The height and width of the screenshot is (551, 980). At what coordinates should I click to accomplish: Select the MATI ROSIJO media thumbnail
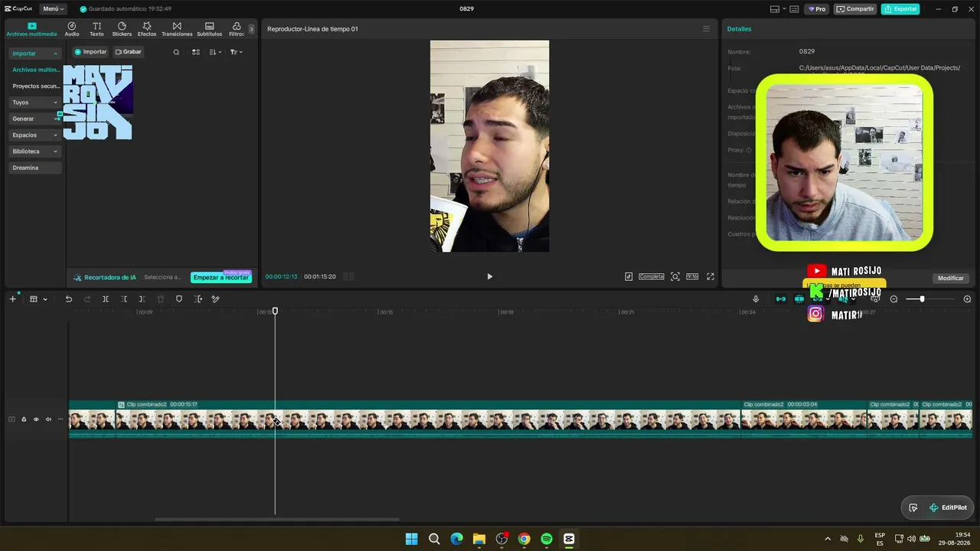tap(98, 103)
